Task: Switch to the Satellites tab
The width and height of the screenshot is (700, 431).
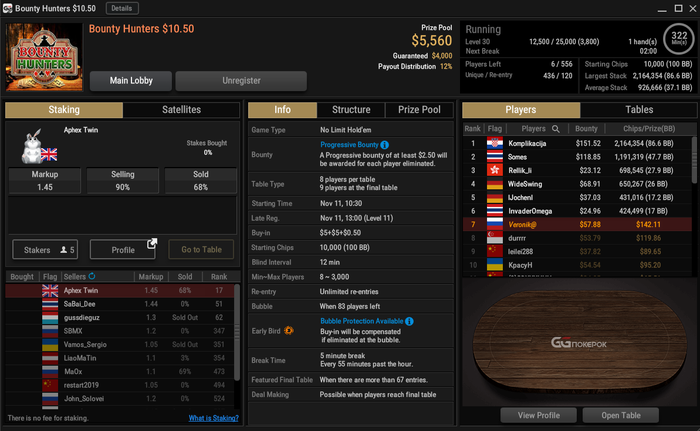Action: tap(181, 110)
